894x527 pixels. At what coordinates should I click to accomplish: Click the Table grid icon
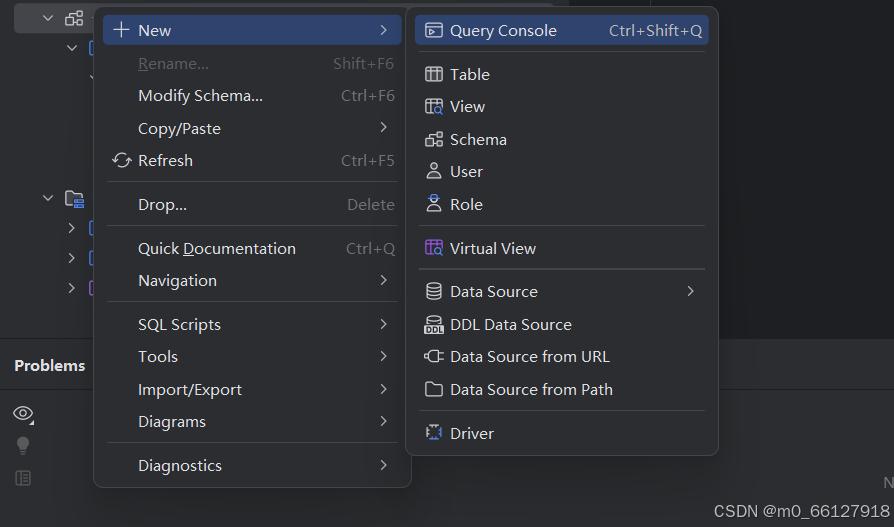pyautogui.click(x=434, y=74)
